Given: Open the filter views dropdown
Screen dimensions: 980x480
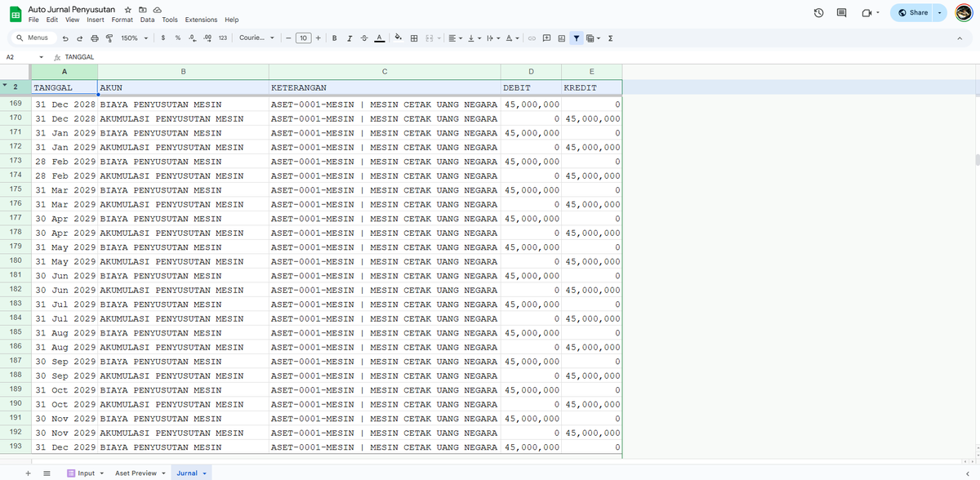Looking at the screenshot, I should pyautogui.click(x=594, y=38).
